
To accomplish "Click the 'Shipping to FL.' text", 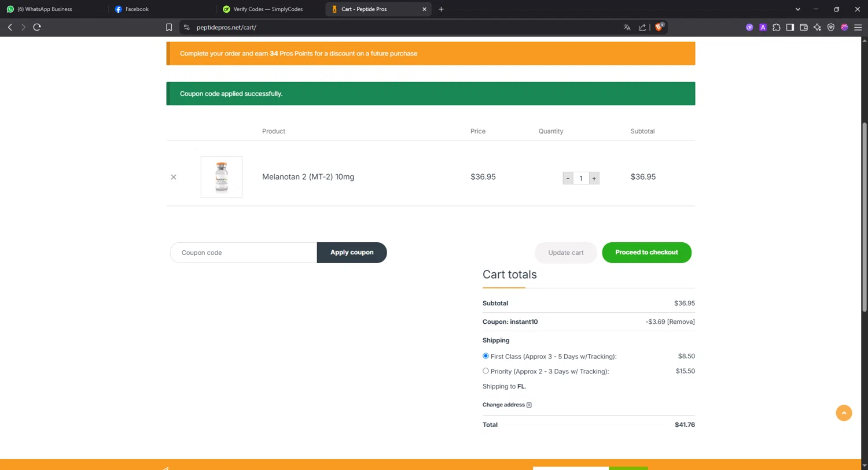I will (x=504, y=386).
